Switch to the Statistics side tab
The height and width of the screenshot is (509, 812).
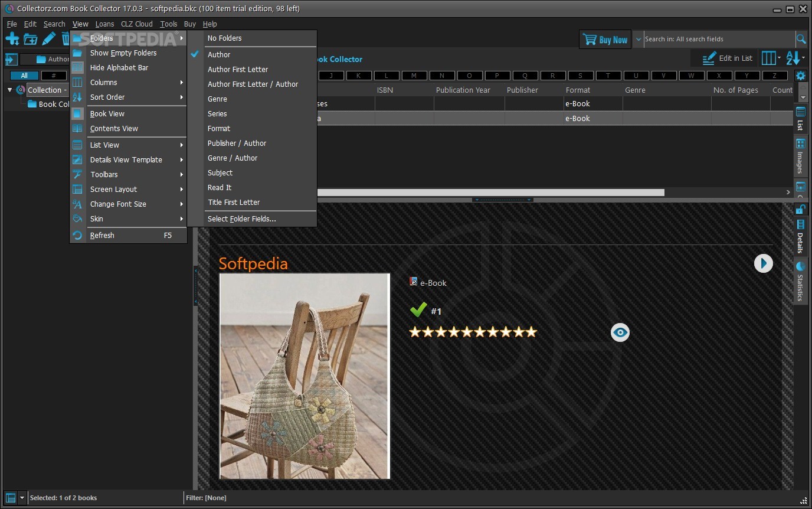(x=800, y=280)
